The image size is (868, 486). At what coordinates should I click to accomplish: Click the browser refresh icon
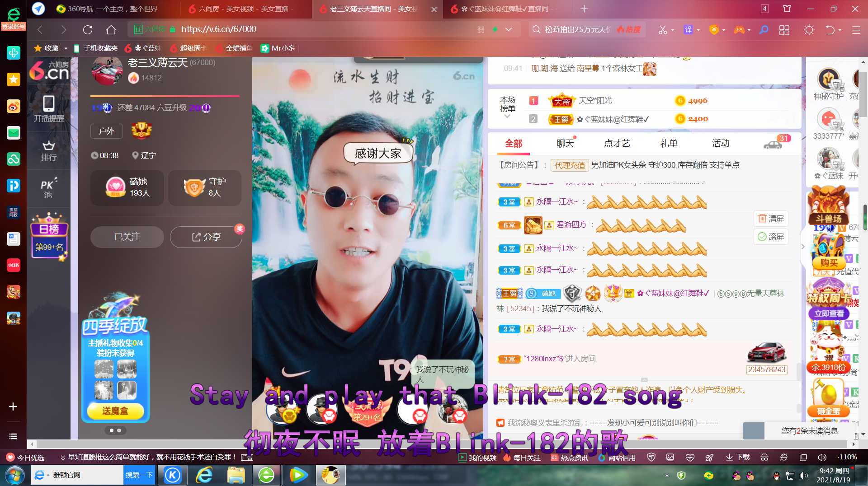[88, 30]
